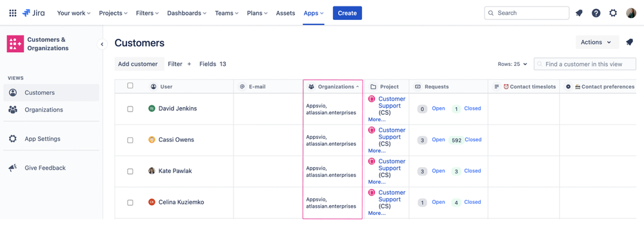Check the box for Cassi Owens
Viewport: 644px width, 240px height.
pos(130,140)
